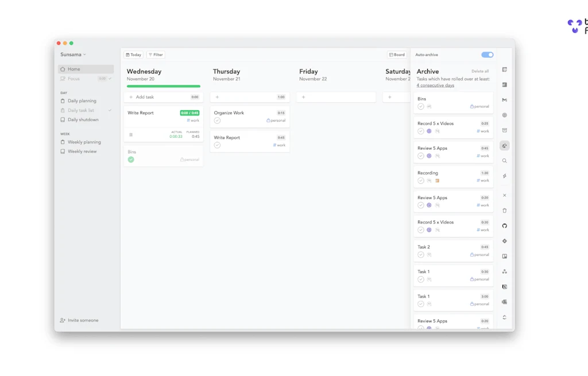Open Focus mode in the sidebar

point(86,79)
